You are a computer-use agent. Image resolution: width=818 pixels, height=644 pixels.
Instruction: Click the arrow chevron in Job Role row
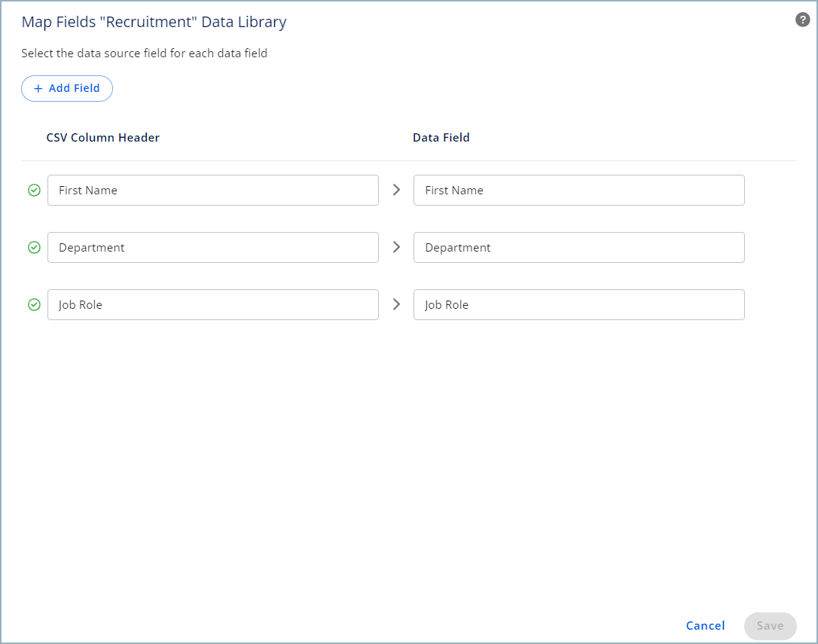[x=396, y=305]
